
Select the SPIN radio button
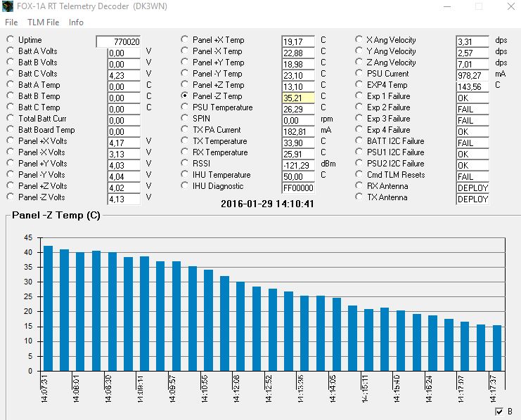coord(184,118)
